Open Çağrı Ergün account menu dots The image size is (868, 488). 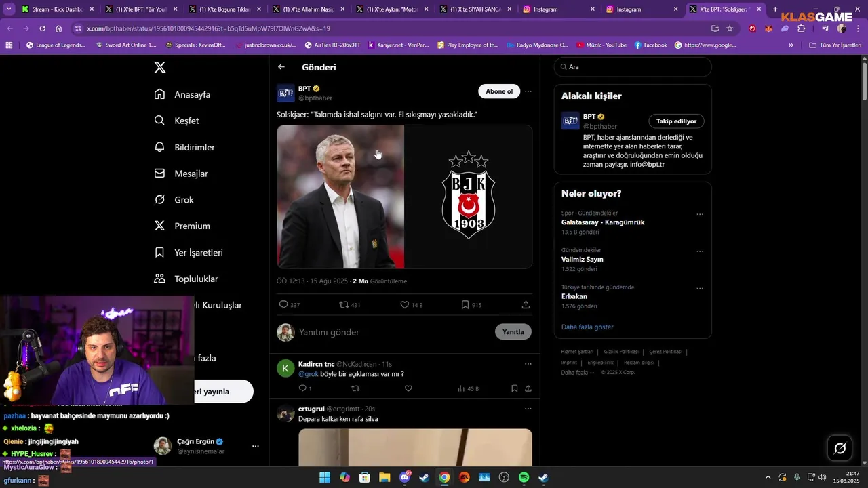click(x=256, y=446)
